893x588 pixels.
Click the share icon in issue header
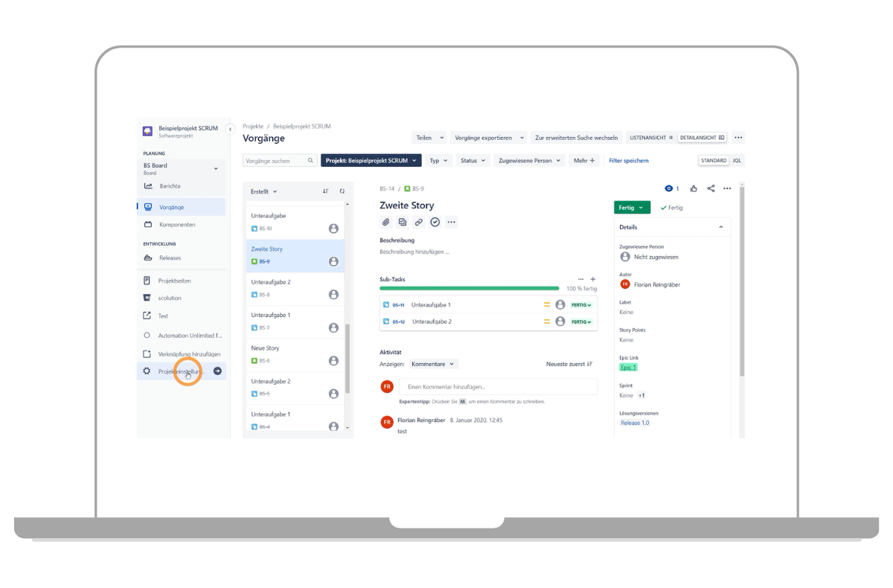[711, 189]
